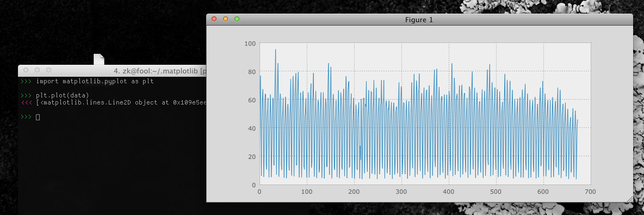Viewport: 644px width, 215px height.
Task: Click the y-axis label 60
Action: coord(252,100)
